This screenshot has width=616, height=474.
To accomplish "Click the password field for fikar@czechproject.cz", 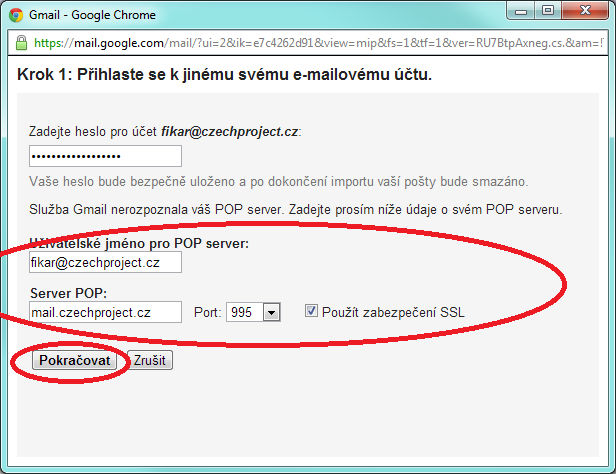I will (x=105, y=156).
